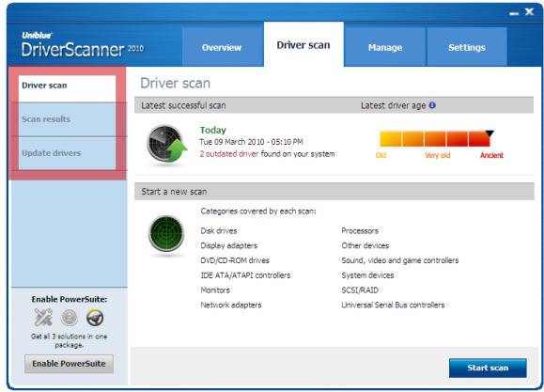Click 'Sound, video and game controllers' text

click(x=400, y=260)
